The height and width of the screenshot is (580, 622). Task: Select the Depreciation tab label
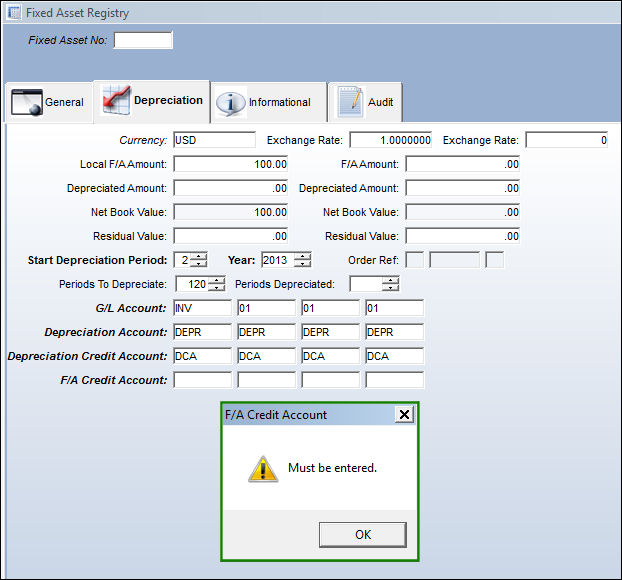click(x=168, y=100)
